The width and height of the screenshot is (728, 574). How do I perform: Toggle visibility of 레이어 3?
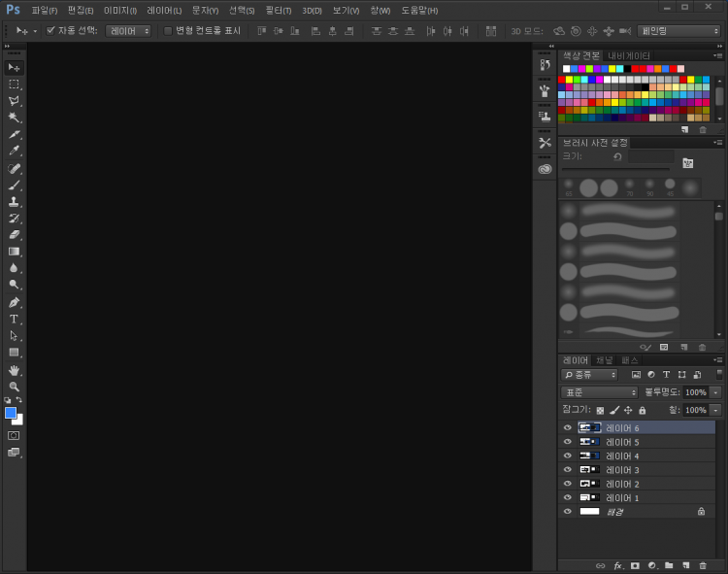(568, 469)
